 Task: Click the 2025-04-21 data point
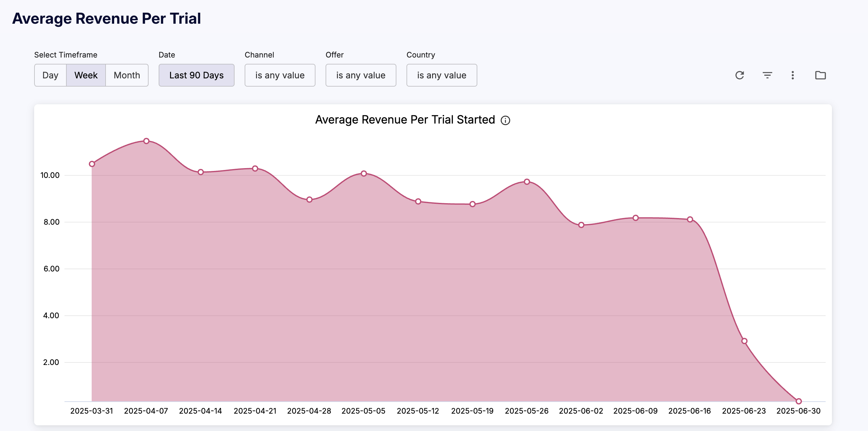point(255,168)
